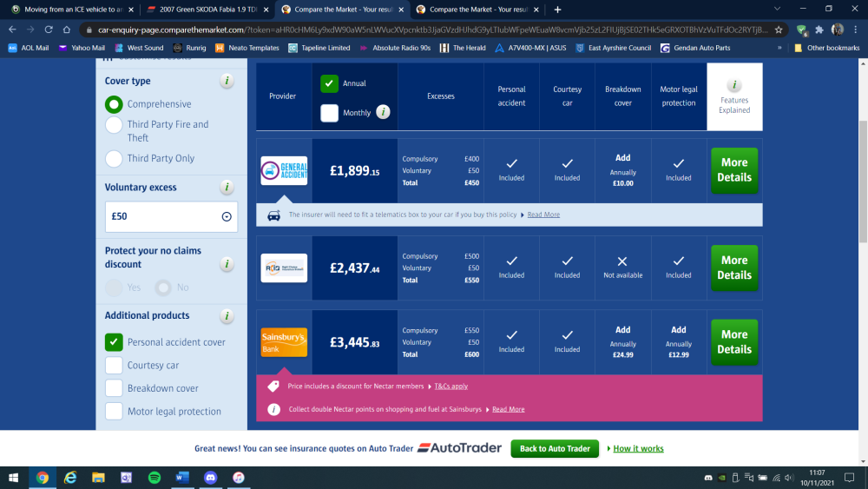The width and height of the screenshot is (868, 489).
Task: Select No for no claims protection
Action: click(163, 287)
